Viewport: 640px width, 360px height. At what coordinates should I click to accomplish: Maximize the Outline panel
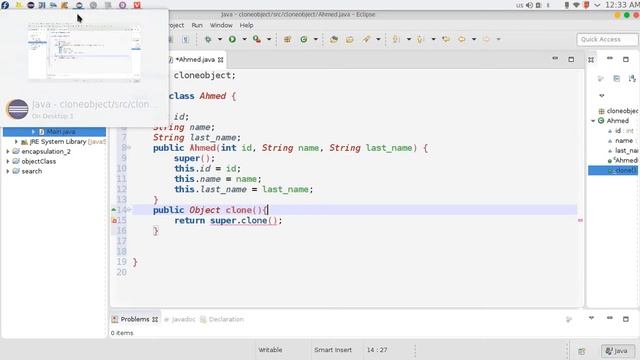tap(626, 59)
